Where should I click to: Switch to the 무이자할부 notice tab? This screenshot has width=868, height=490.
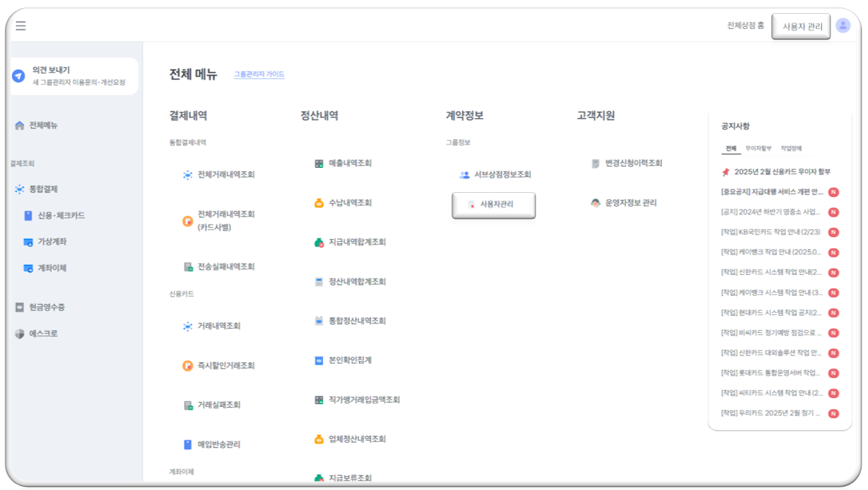pyautogui.click(x=758, y=149)
